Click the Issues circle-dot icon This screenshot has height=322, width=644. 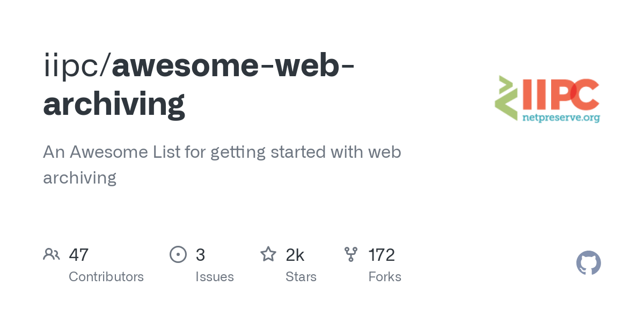[x=178, y=254]
